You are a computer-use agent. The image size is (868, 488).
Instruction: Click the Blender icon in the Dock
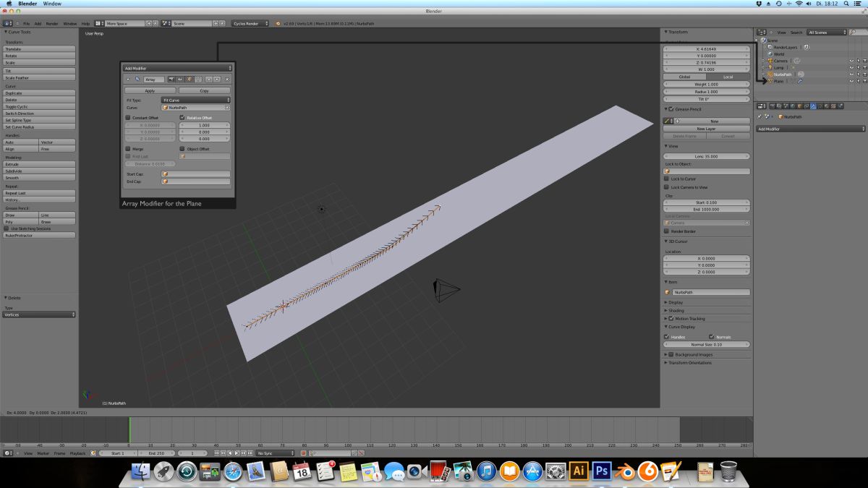click(625, 471)
